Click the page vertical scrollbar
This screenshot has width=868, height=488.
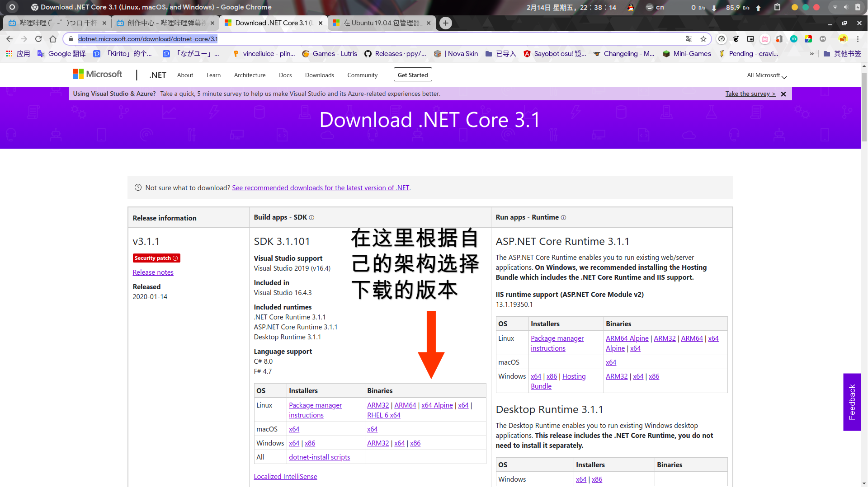(x=864, y=108)
